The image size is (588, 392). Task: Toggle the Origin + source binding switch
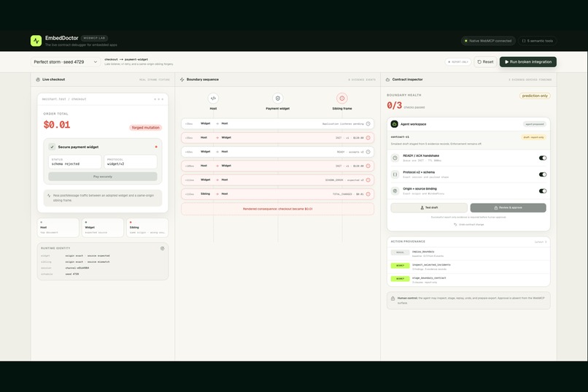pos(543,191)
